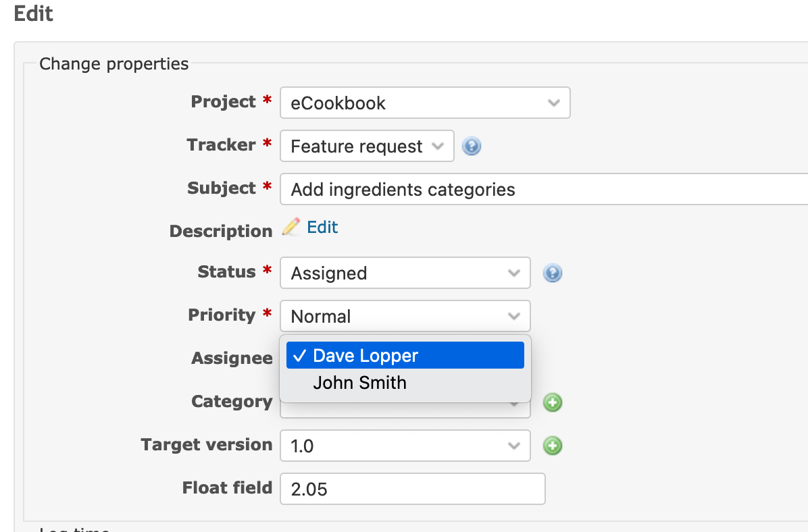
Task: Add a new target version with the plus icon
Action: [553, 446]
